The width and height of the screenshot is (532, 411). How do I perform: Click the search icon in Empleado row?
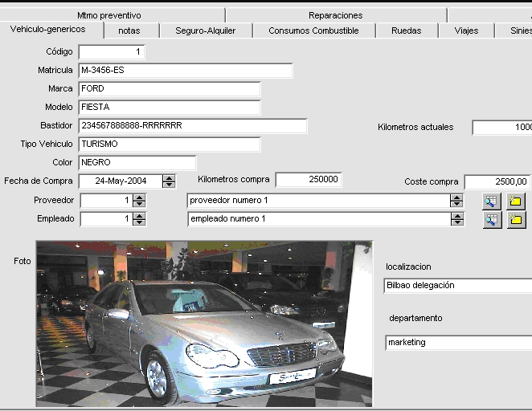[492, 220]
